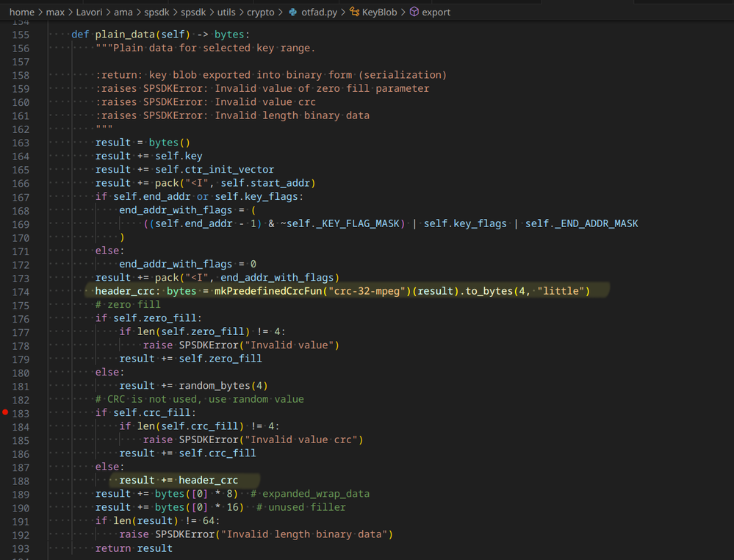Click 'plain_data' in the def line
The image size is (734, 560).
[x=125, y=35]
